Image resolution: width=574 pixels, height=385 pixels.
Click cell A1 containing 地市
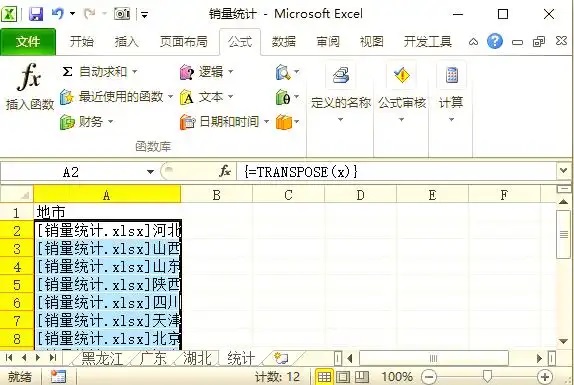pyautogui.click(x=107, y=212)
